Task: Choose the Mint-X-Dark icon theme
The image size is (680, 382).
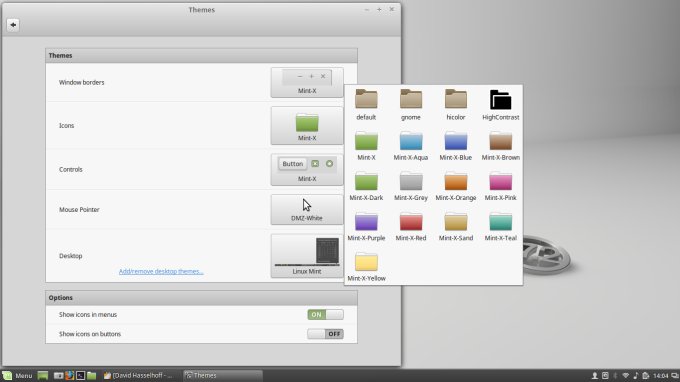Action: tap(366, 186)
